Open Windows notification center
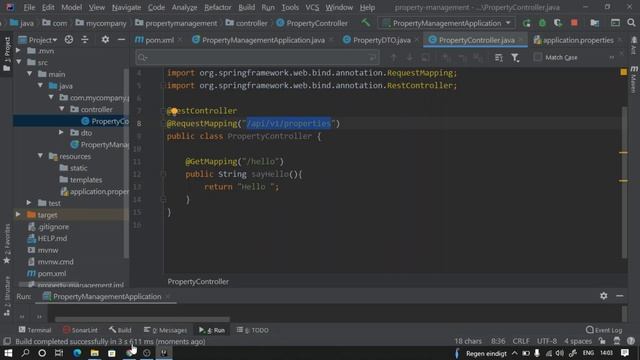Screen dimensions: 640x360 click(625, 353)
